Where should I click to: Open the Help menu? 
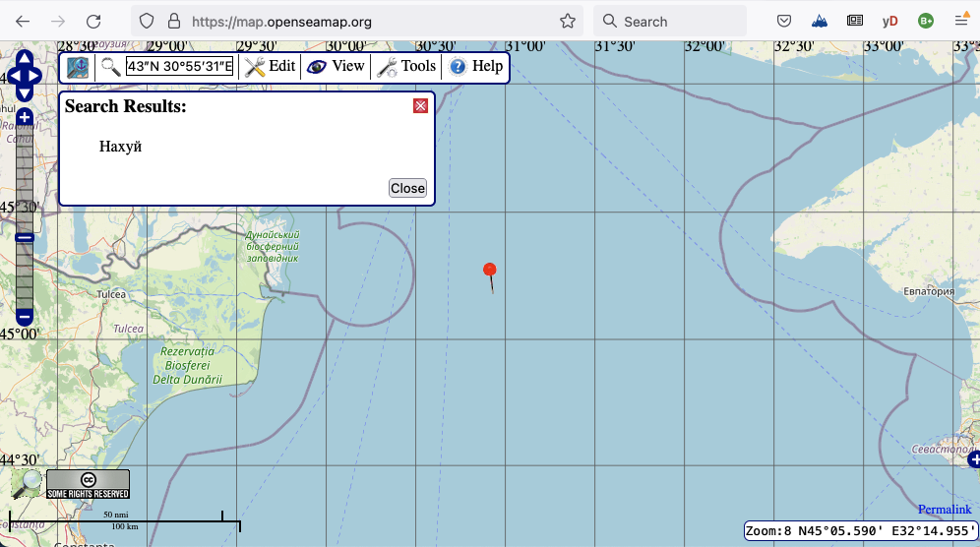476,66
